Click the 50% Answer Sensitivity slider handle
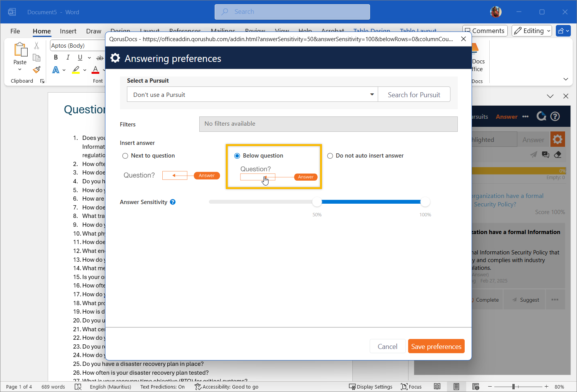This screenshot has height=392, width=577. pos(317,202)
